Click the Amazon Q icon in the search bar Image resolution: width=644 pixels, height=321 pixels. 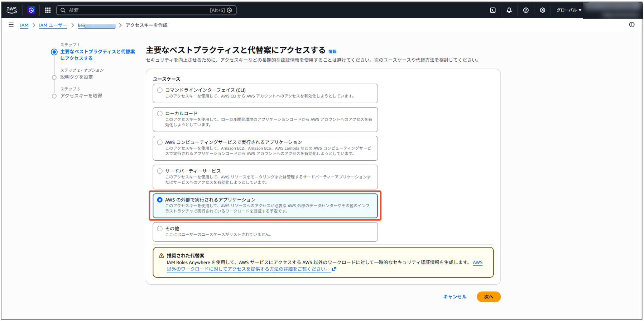[x=230, y=10]
